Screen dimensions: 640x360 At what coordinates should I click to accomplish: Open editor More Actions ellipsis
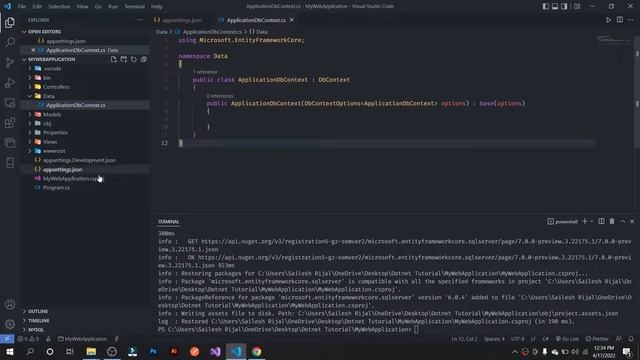[x=631, y=20]
